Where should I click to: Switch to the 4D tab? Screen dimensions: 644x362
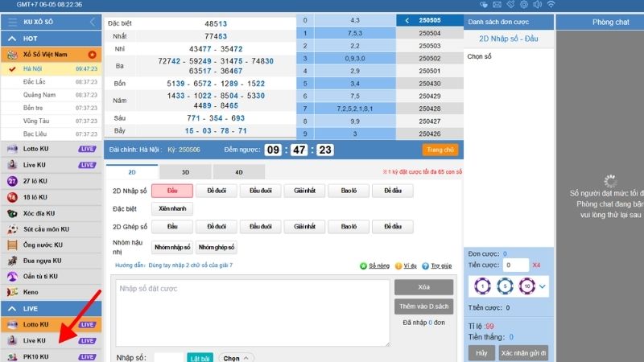point(237,171)
